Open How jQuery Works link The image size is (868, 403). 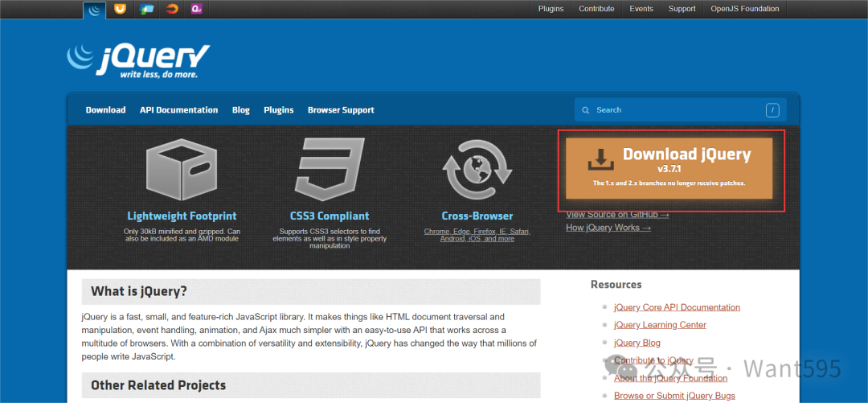coord(608,228)
